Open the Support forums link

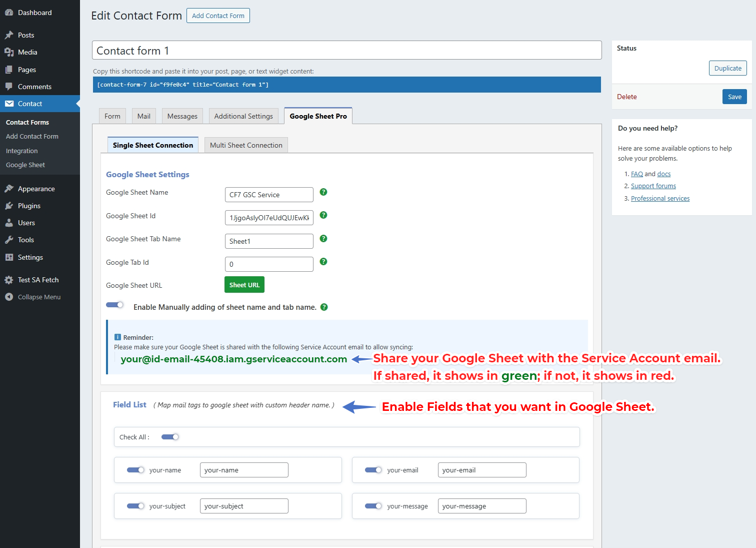tap(653, 186)
